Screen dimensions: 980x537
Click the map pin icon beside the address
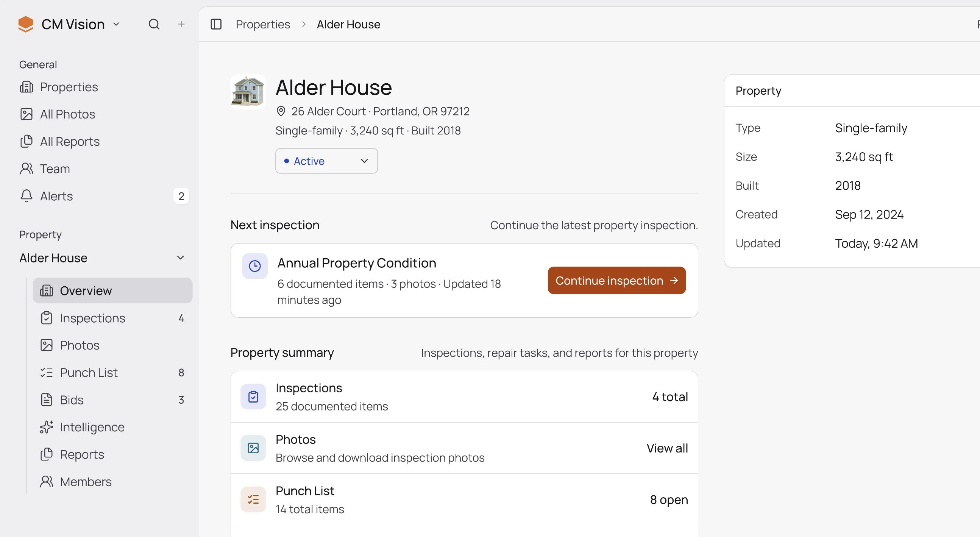click(281, 111)
